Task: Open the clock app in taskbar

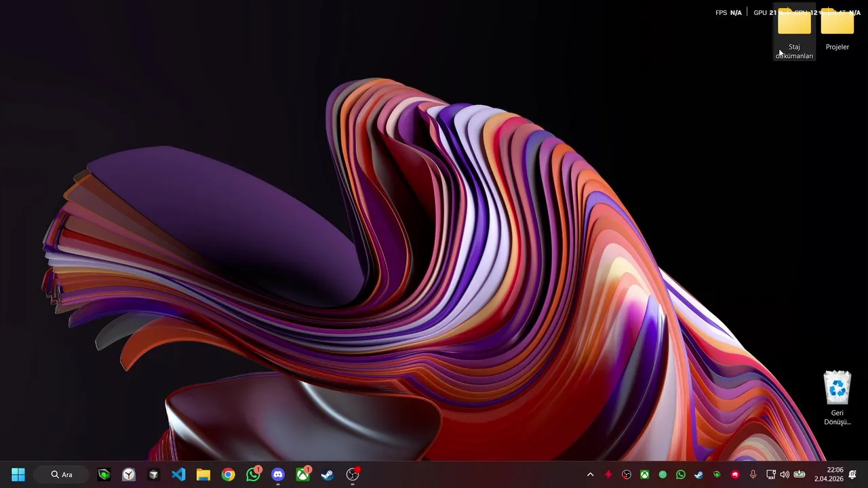Action: [x=129, y=474]
